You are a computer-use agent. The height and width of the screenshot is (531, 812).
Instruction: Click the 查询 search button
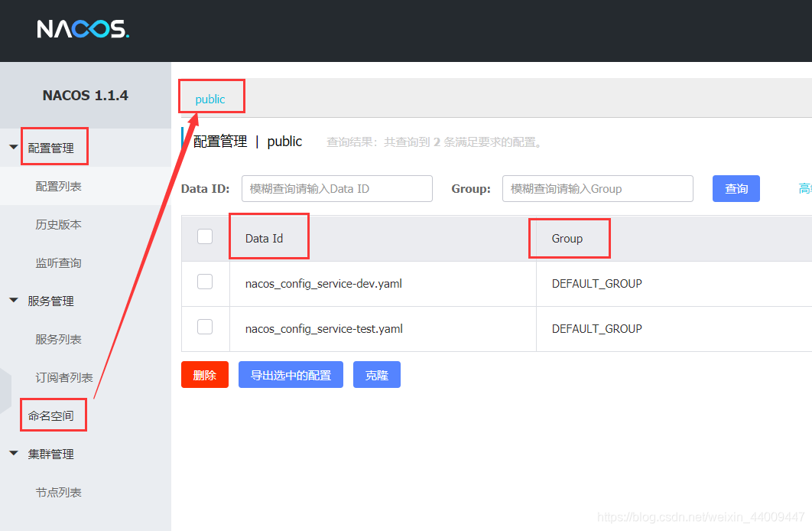(x=736, y=188)
